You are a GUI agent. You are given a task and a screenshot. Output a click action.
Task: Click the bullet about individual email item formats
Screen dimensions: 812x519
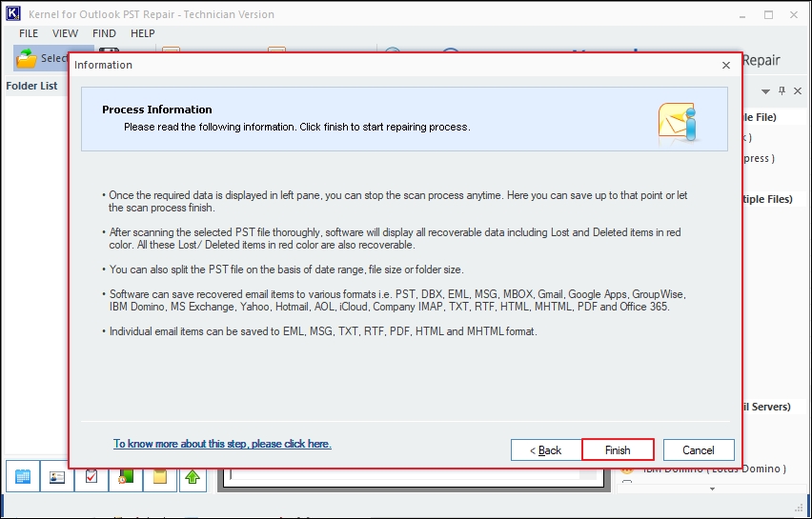pyautogui.click(x=320, y=331)
